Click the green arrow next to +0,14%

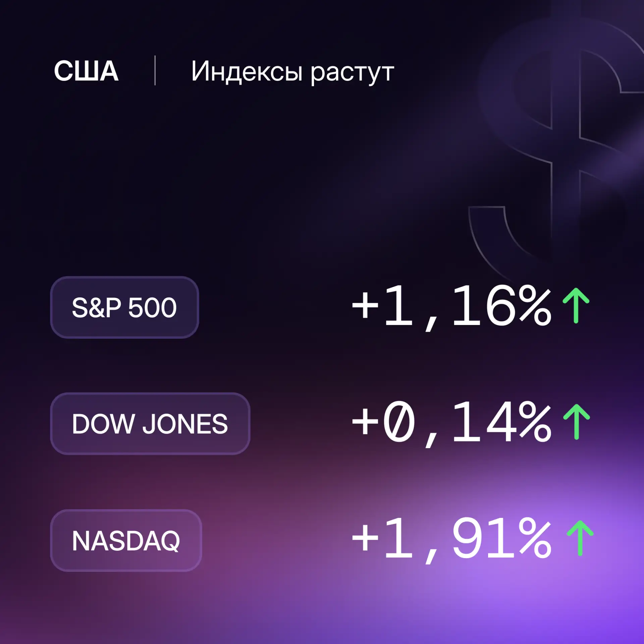coord(576,422)
